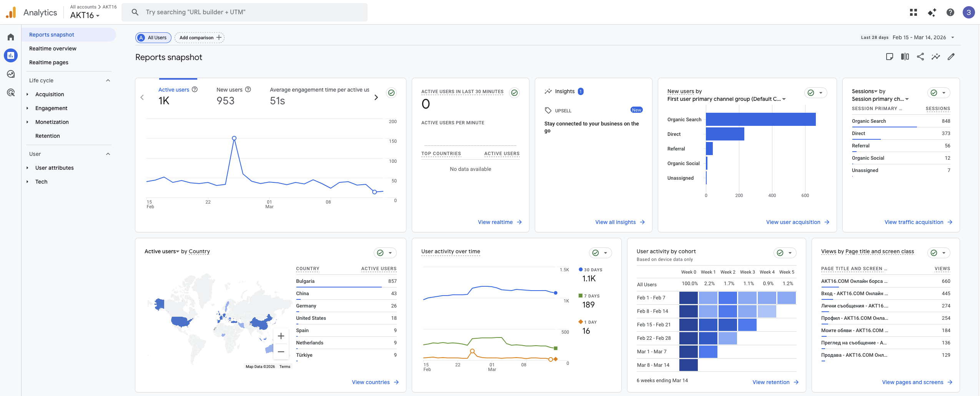Open the Edit comparisons icon
The height and width of the screenshot is (396, 980).
coord(905,57)
